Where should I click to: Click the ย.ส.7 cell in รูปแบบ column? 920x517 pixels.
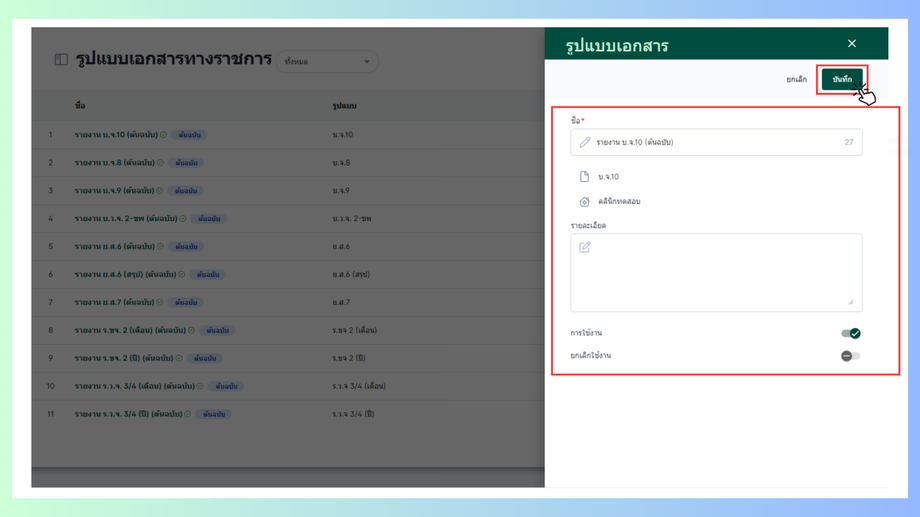[341, 302]
